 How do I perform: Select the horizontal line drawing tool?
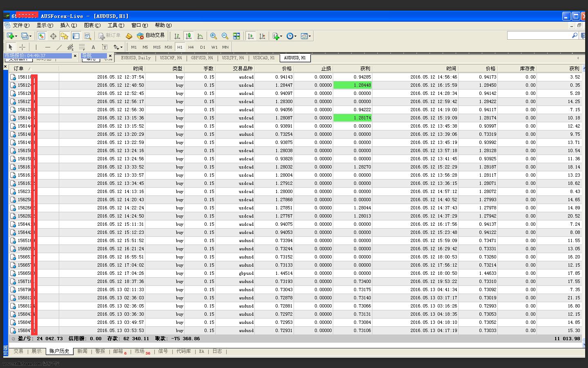tap(47, 47)
